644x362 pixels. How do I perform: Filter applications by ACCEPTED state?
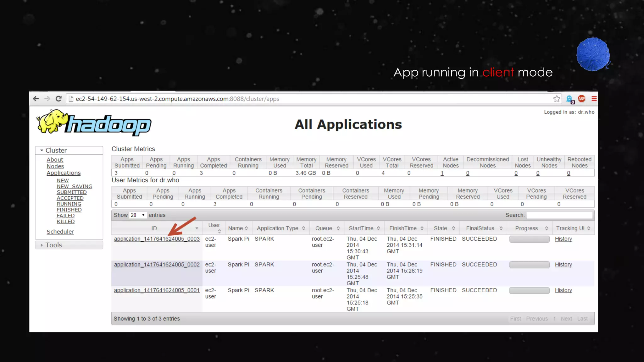coord(70,198)
